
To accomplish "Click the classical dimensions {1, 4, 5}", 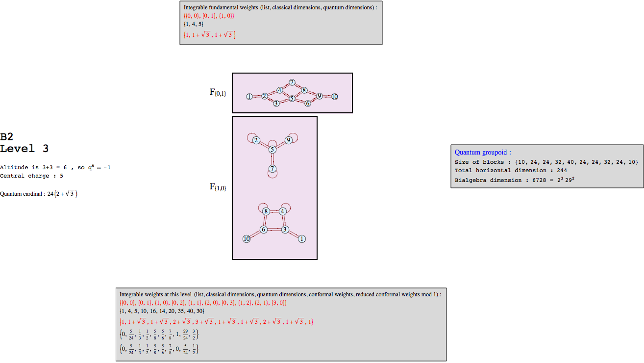I will coord(194,24).
